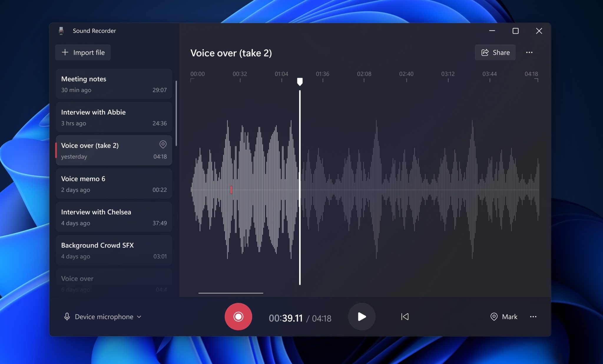Click the location pin on Voice over (take 2)
Screen dimensions: 603x364
click(x=163, y=144)
